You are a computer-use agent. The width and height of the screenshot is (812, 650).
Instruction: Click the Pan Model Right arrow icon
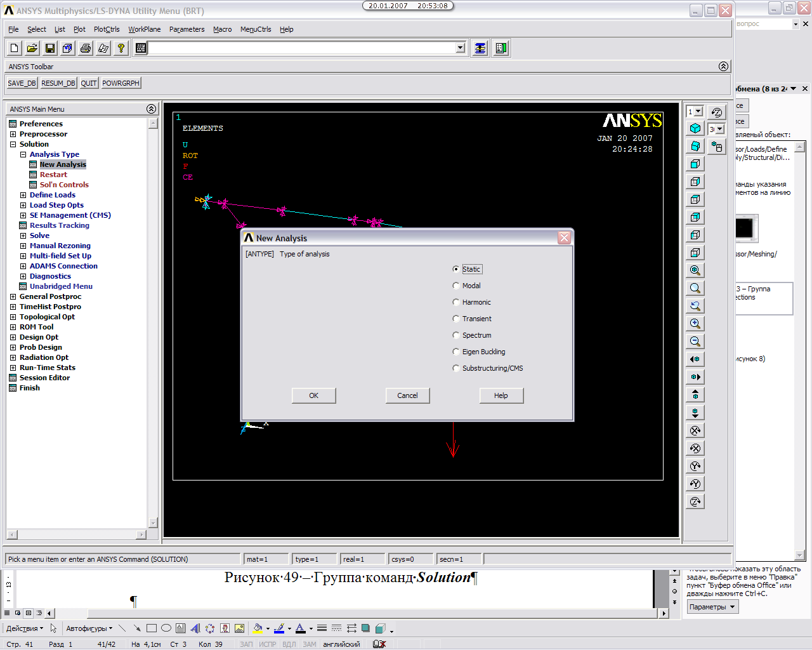(695, 377)
